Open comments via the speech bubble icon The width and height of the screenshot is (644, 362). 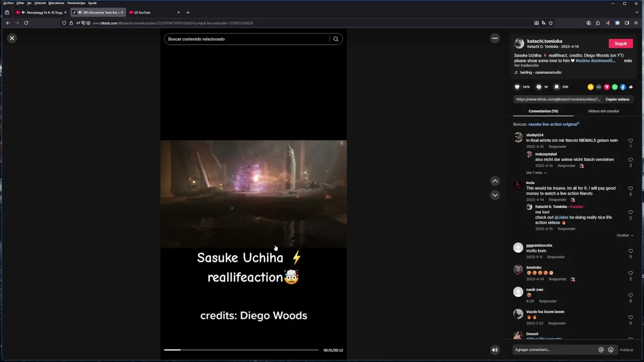(x=539, y=87)
